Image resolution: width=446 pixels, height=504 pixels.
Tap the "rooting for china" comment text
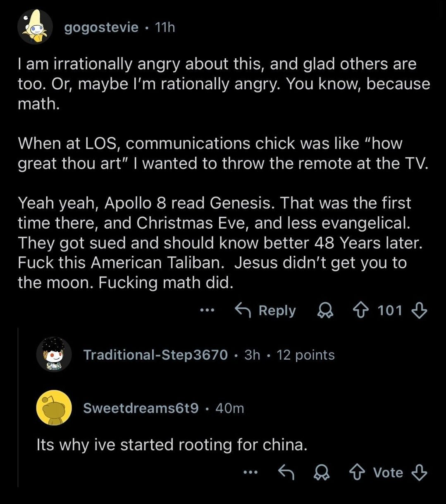(x=172, y=445)
